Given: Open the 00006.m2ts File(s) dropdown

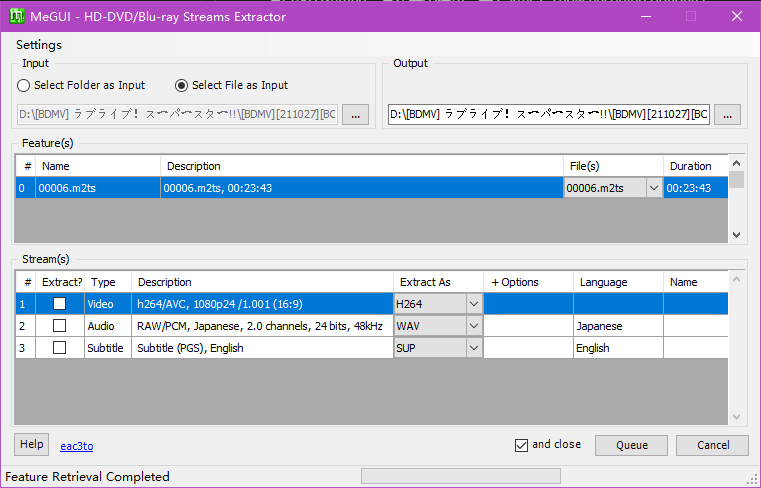Looking at the screenshot, I should 653,188.
